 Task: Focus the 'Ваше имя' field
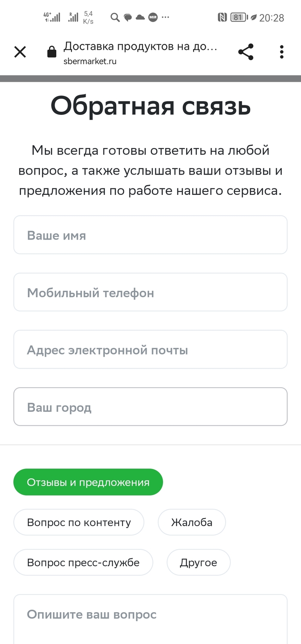pyautogui.click(x=150, y=235)
